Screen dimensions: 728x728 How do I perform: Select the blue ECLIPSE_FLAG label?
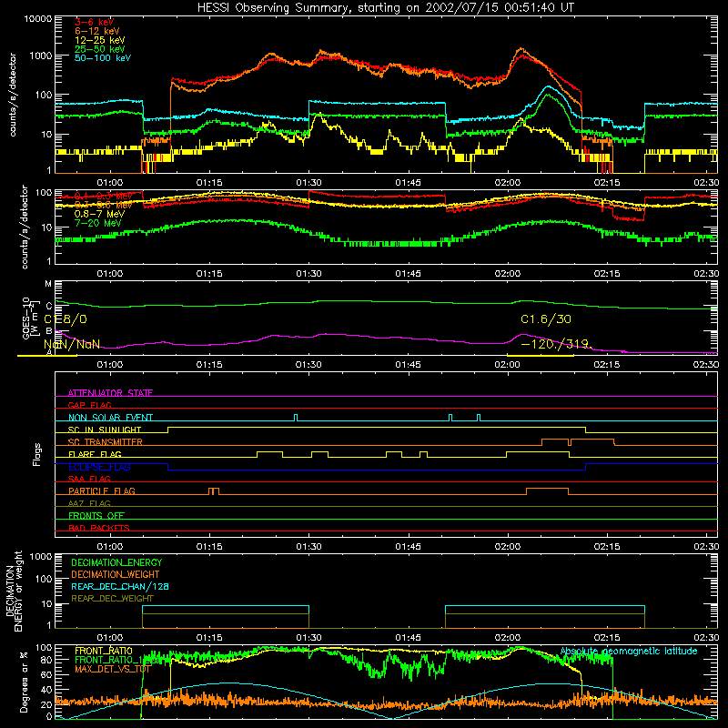coord(99,467)
